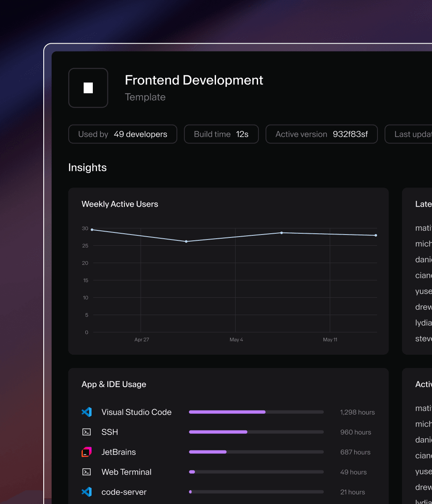Click the SSH terminal icon

pyautogui.click(x=87, y=432)
